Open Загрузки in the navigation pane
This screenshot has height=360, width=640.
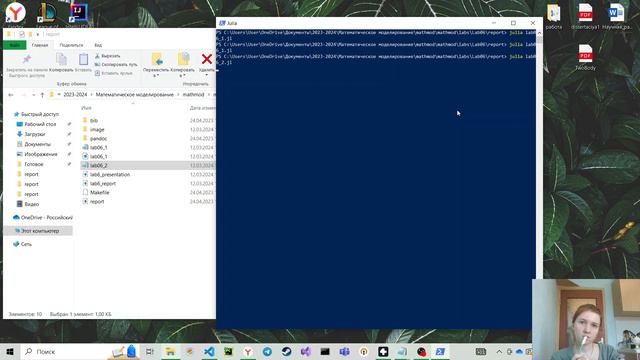pyautogui.click(x=35, y=134)
